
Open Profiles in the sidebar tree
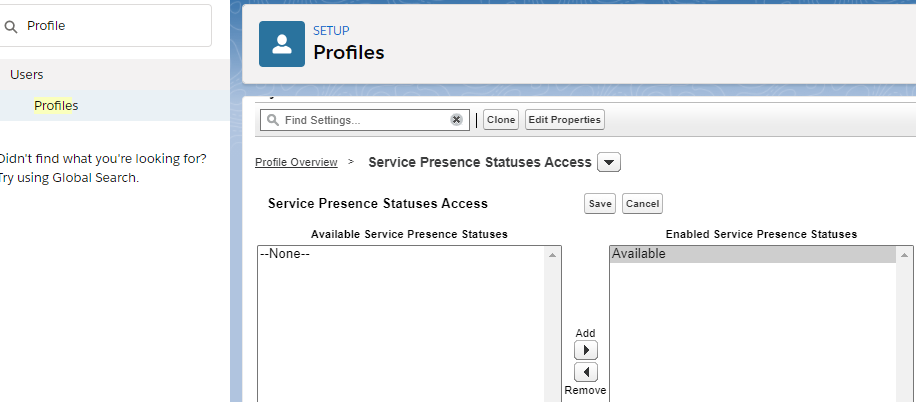pyautogui.click(x=56, y=105)
